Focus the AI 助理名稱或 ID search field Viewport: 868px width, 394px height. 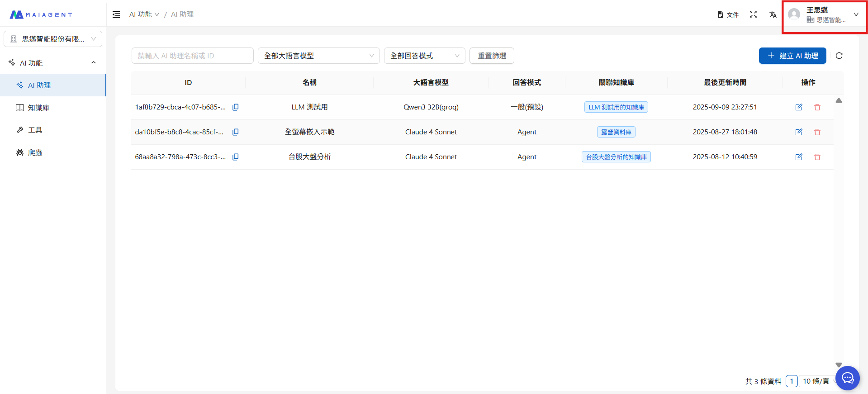192,56
